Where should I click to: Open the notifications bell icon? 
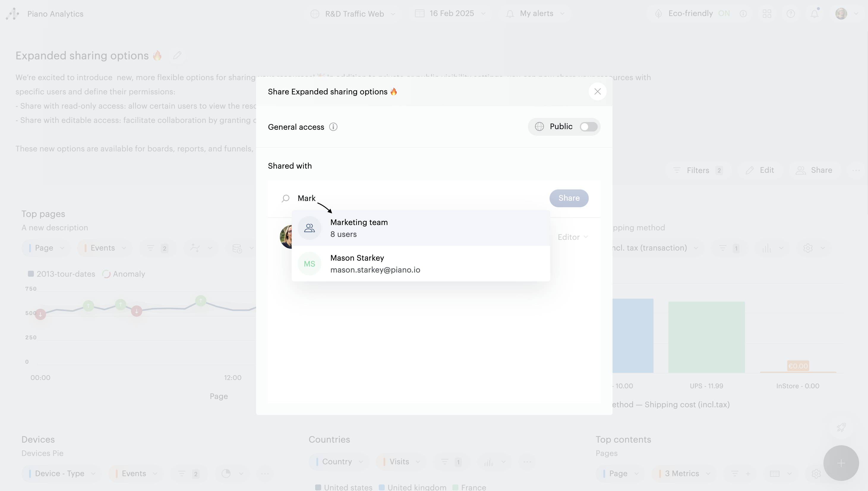point(814,14)
